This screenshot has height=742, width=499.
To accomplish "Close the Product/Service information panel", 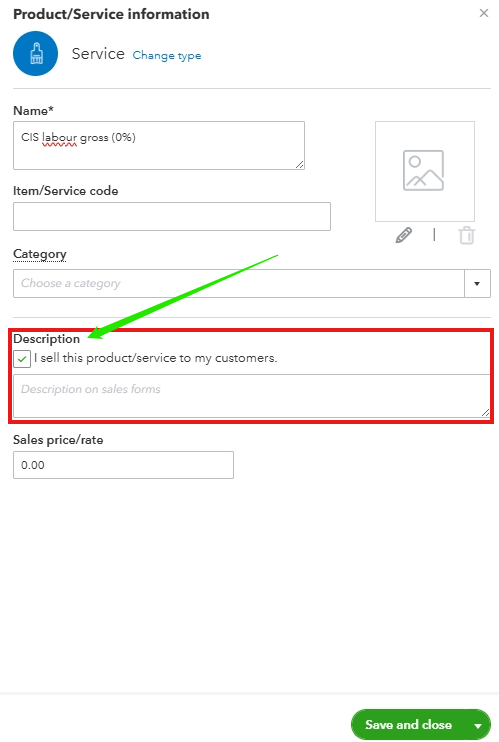I will pos(483,13).
